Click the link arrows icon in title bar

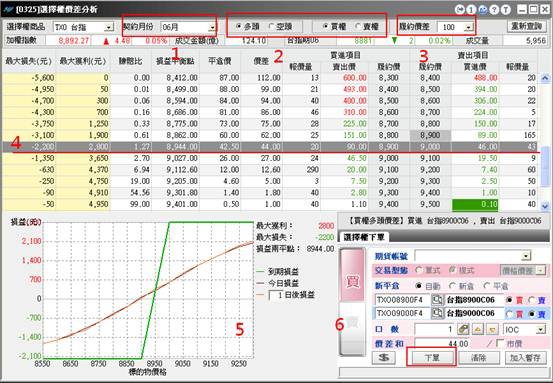(x=460, y=10)
